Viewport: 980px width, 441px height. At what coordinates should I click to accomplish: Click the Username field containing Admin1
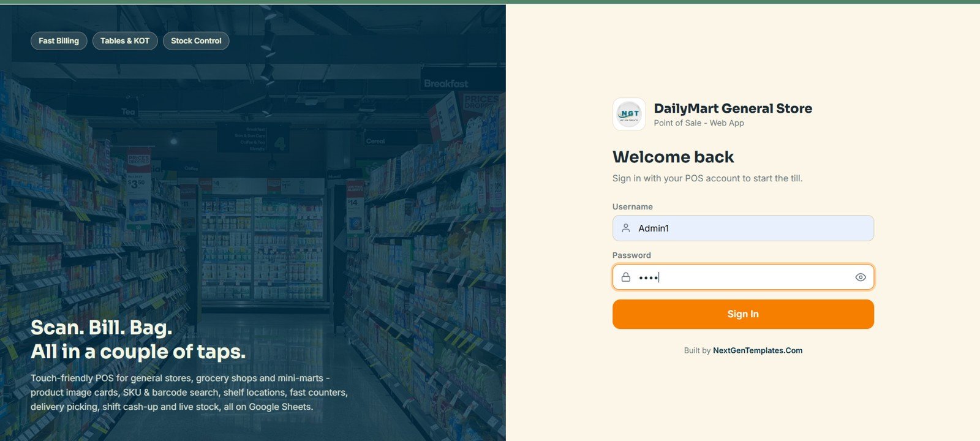pyautogui.click(x=743, y=228)
